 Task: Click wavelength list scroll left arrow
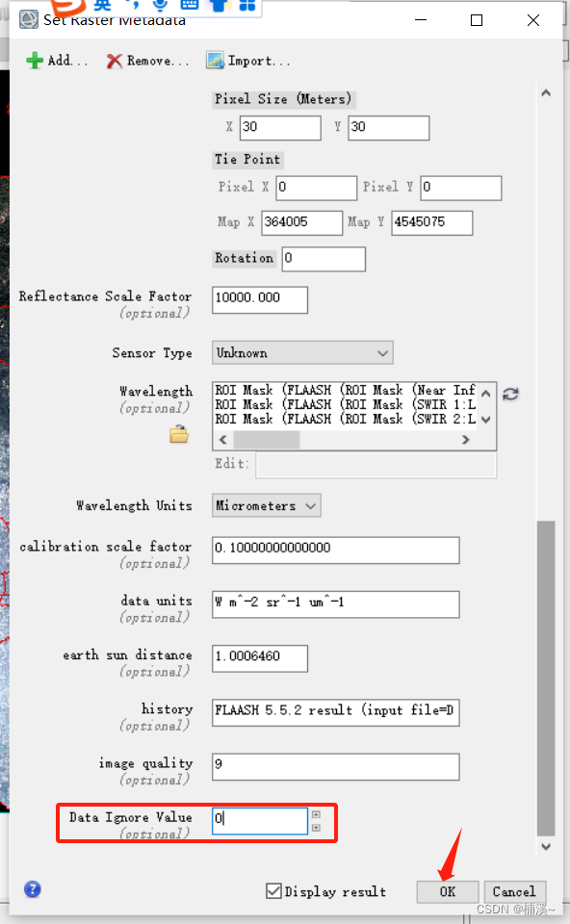click(x=222, y=440)
